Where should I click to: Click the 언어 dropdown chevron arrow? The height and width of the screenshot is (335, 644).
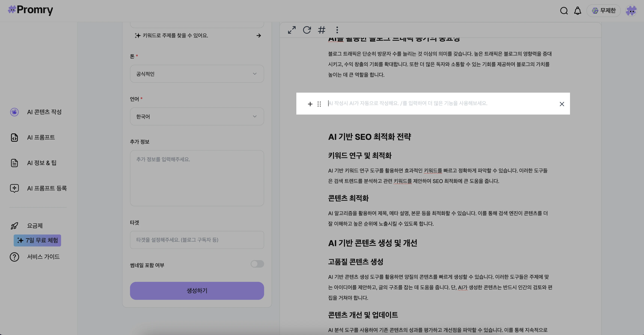tap(255, 116)
